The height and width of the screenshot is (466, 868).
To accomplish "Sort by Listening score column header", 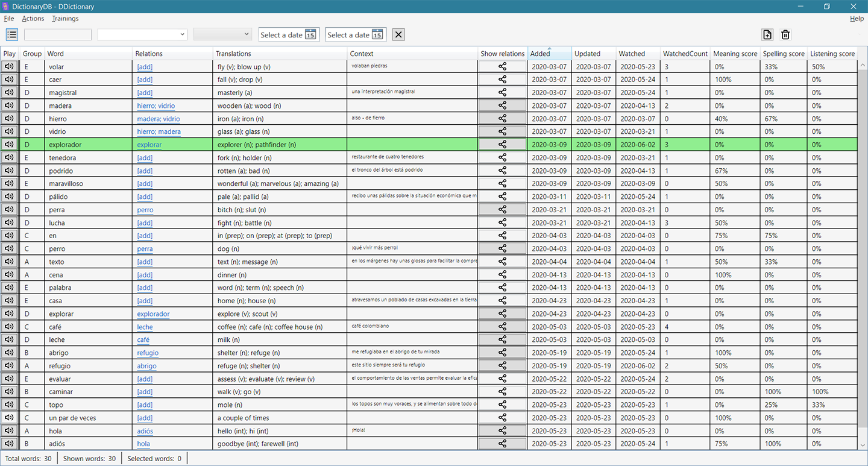I will click(832, 54).
